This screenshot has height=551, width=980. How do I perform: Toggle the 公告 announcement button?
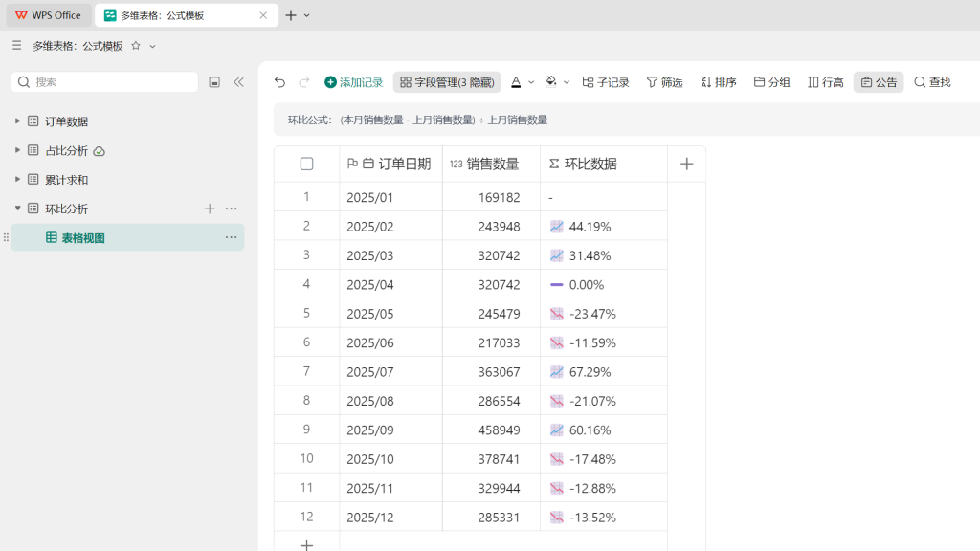coord(879,82)
